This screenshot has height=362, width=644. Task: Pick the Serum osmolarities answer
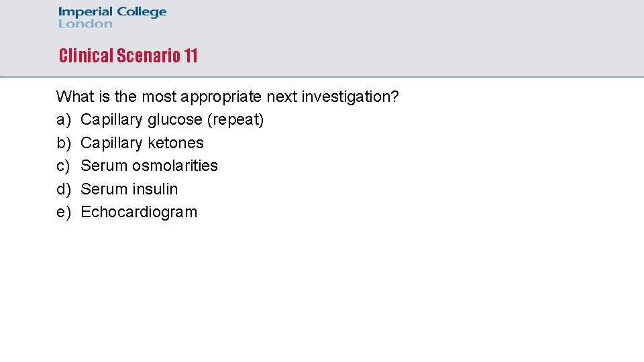tap(149, 166)
